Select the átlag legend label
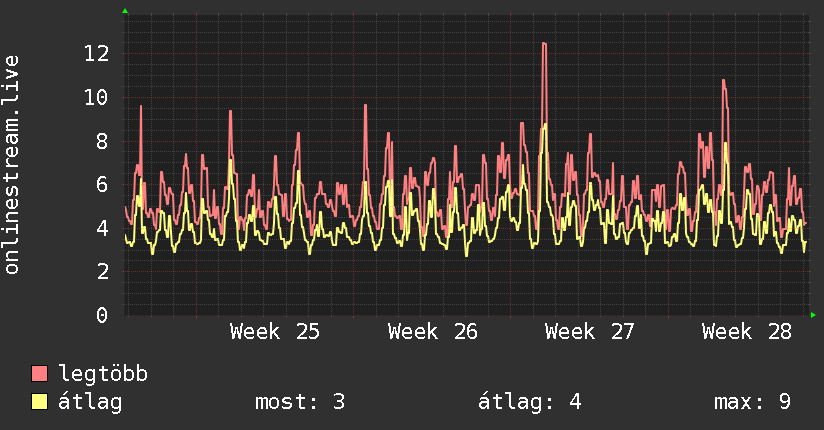The image size is (824, 430). coord(90,402)
